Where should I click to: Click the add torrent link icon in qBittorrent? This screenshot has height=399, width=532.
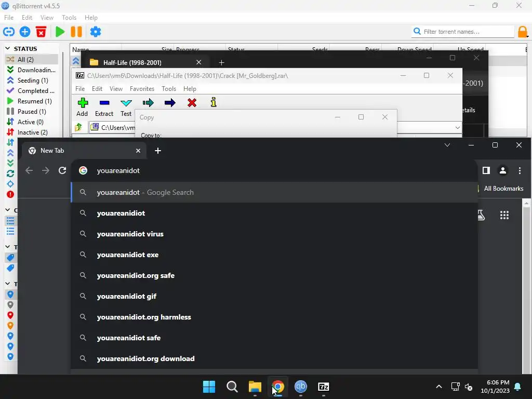coord(8,32)
